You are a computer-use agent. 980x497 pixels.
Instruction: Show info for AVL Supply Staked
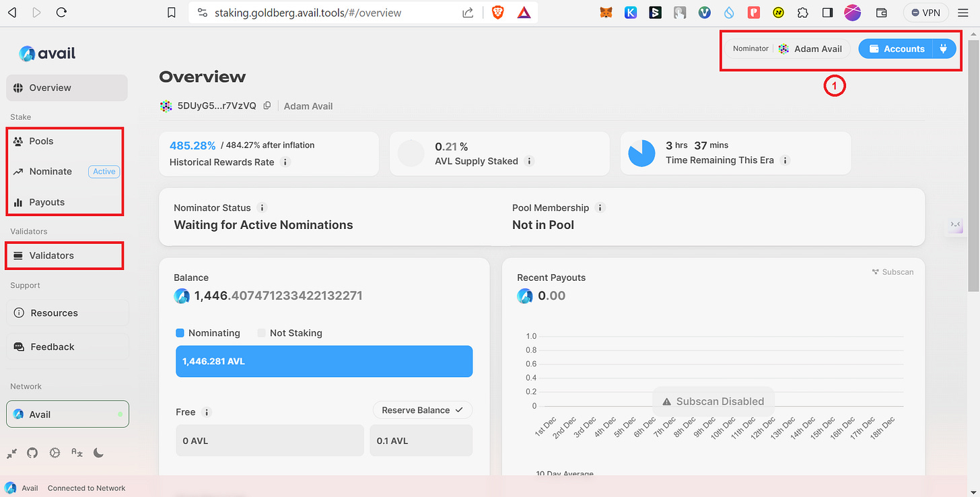529,162
